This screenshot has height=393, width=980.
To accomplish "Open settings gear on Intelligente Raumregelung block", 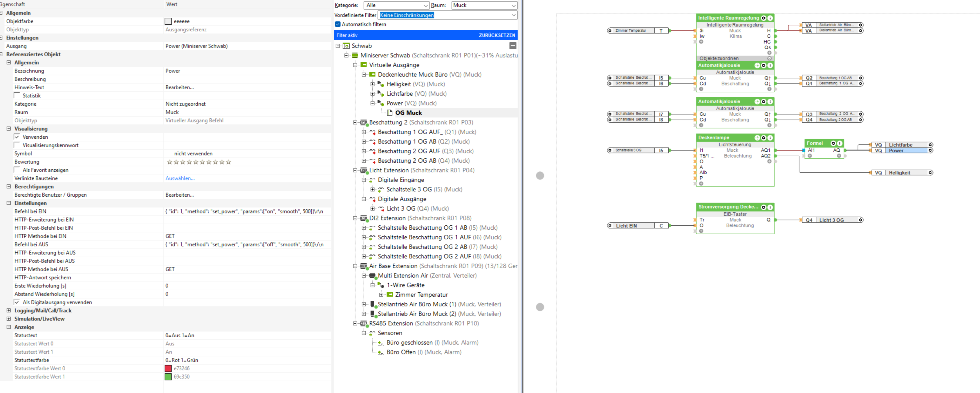I will point(763,18).
